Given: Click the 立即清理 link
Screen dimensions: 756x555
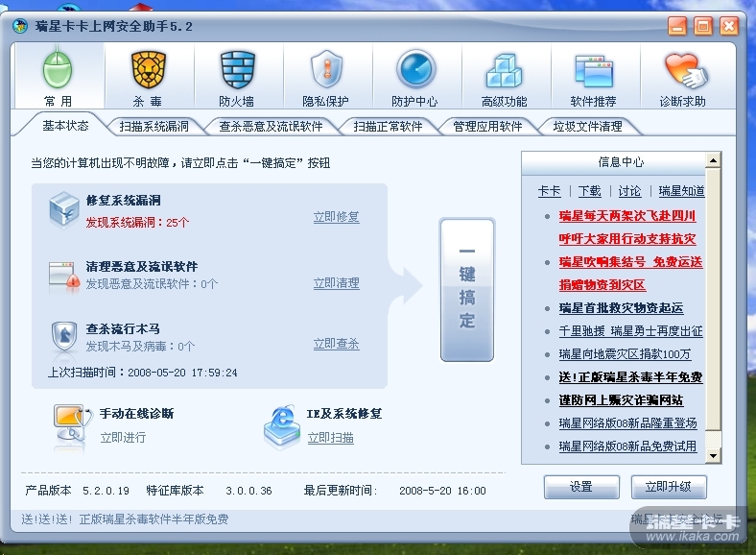Looking at the screenshot, I should coord(337,283).
